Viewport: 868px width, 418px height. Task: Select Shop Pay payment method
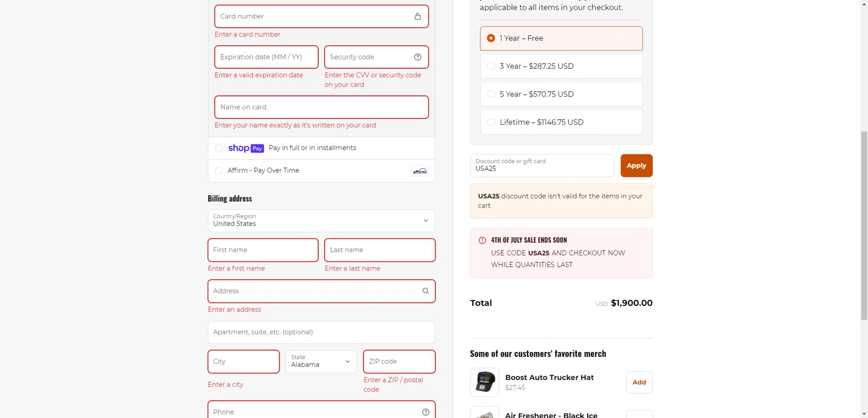click(219, 148)
